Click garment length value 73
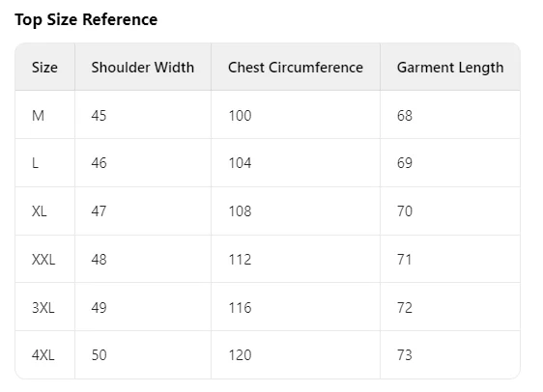This screenshot has height=392, width=543. pos(405,355)
